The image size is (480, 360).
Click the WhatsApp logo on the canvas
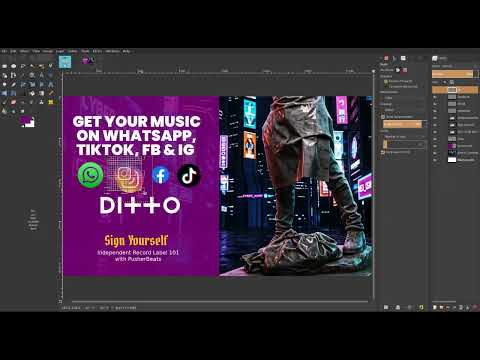[x=90, y=175]
